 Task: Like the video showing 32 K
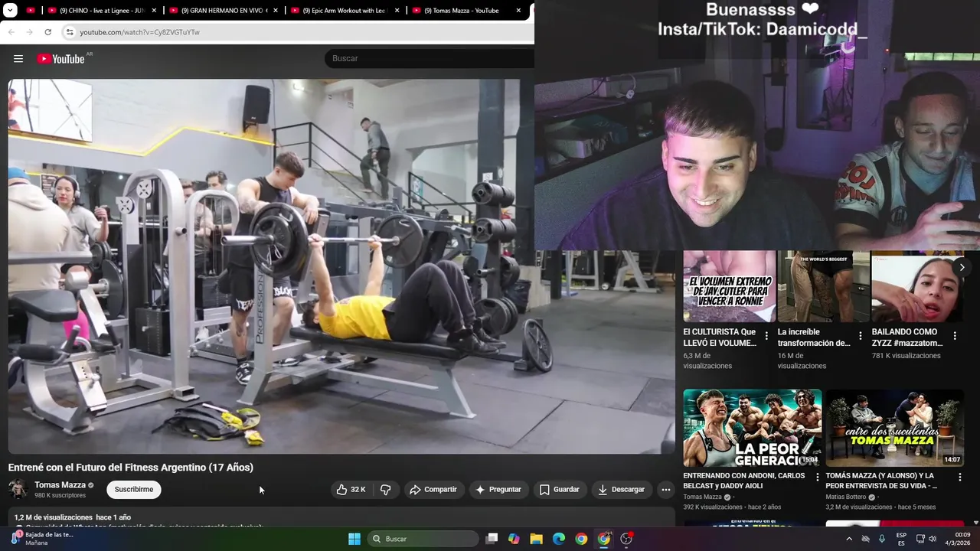[x=351, y=490]
